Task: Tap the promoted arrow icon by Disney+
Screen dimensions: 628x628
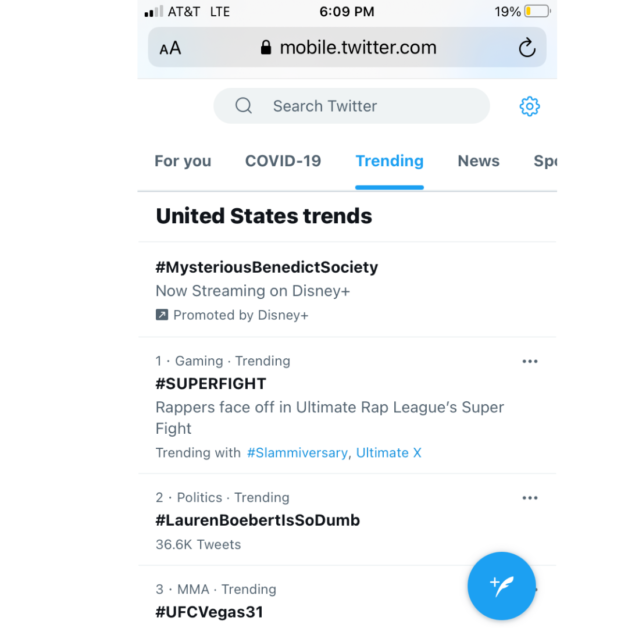Action: click(162, 315)
